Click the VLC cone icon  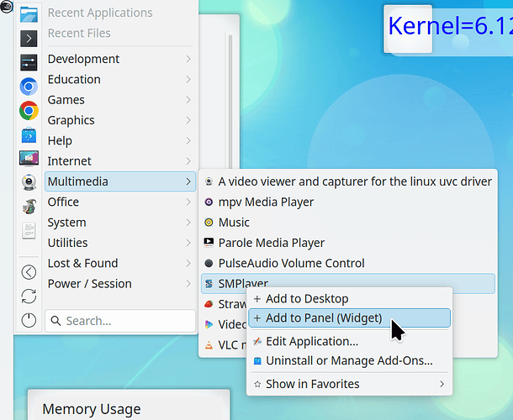209,345
